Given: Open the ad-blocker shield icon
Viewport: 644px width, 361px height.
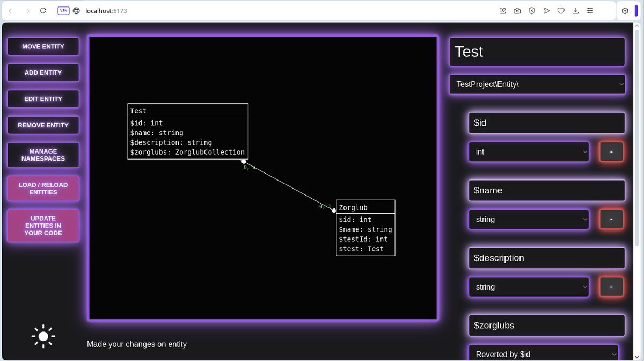Looking at the screenshot, I should pyautogui.click(x=532, y=11).
